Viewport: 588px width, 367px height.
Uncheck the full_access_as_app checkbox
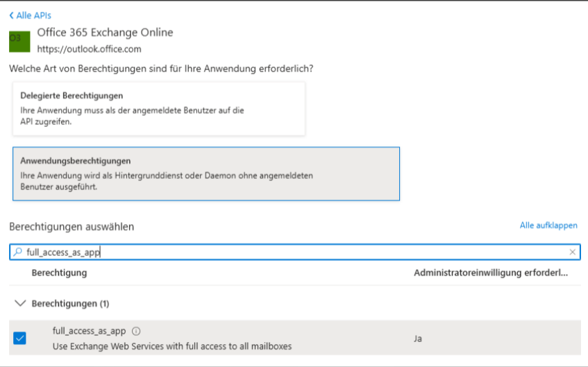coord(19,338)
